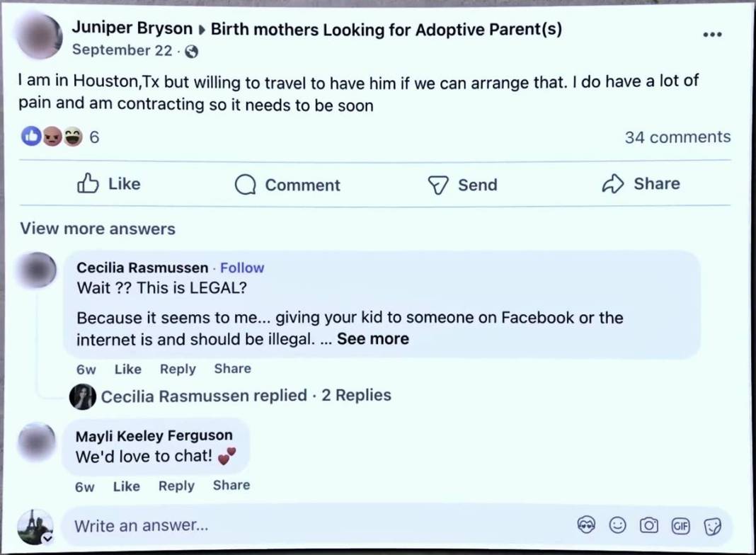The height and width of the screenshot is (555, 756).
Task: Toggle Like on Mayli Keeley Ferguson's comment
Action: [126, 486]
